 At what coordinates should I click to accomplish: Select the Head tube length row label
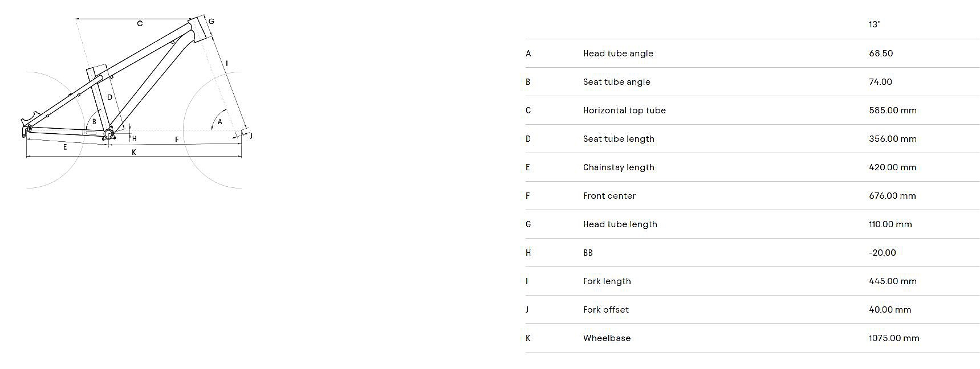(620, 224)
